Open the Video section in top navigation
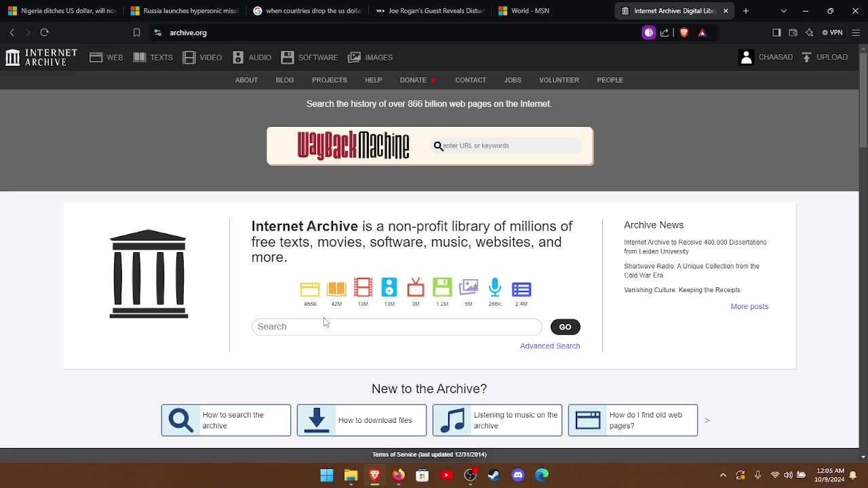The image size is (868, 488). (202, 58)
